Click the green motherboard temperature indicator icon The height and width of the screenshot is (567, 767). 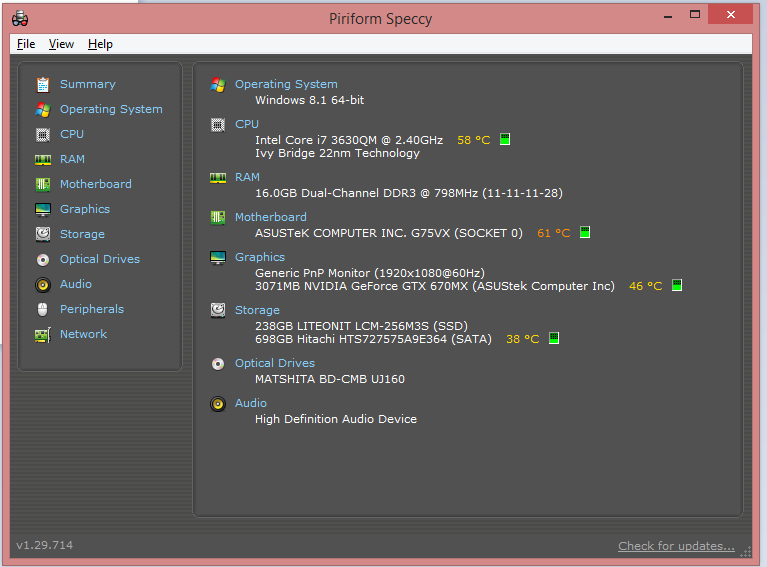point(585,232)
